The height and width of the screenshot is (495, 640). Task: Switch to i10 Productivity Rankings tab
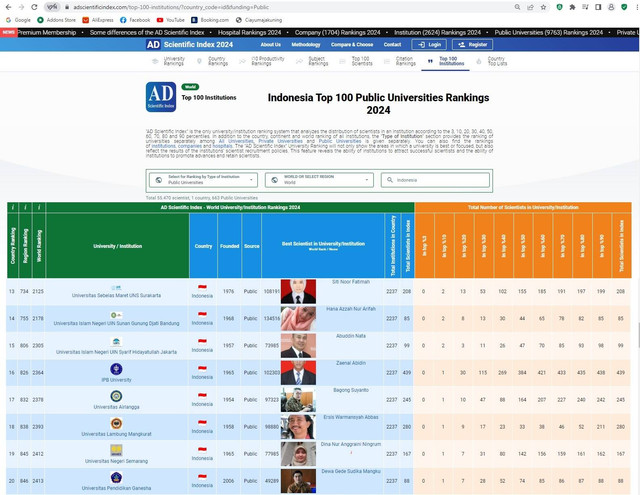pos(262,61)
